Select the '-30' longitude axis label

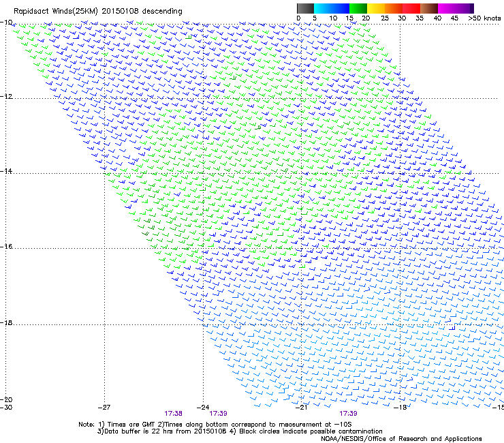point(6,408)
